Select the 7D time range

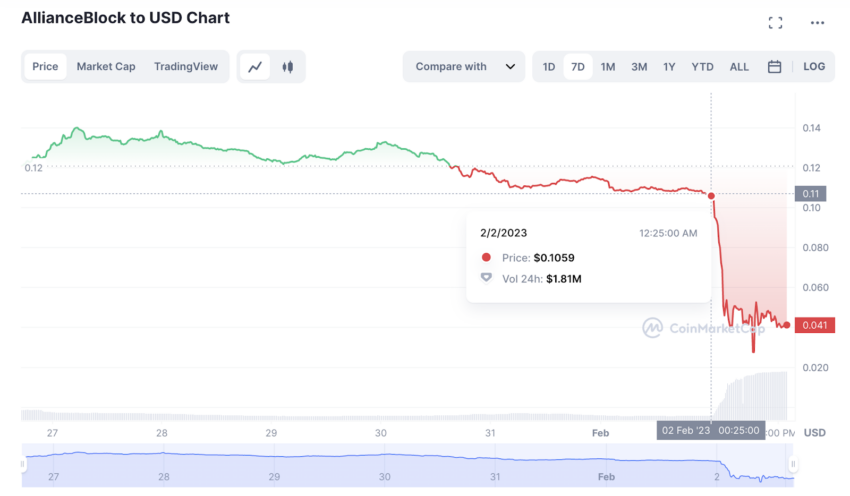pos(578,67)
